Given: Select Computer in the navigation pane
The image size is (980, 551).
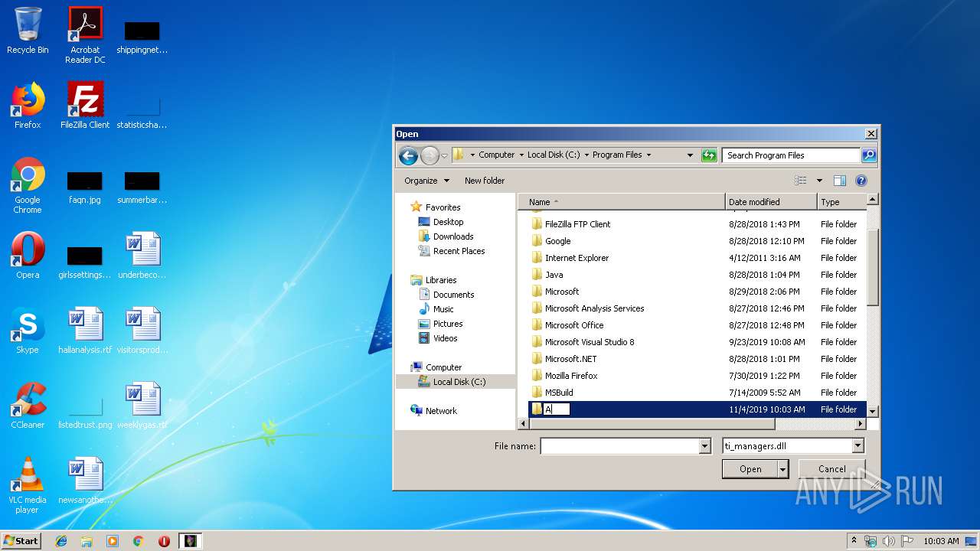Looking at the screenshot, I should tap(443, 367).
